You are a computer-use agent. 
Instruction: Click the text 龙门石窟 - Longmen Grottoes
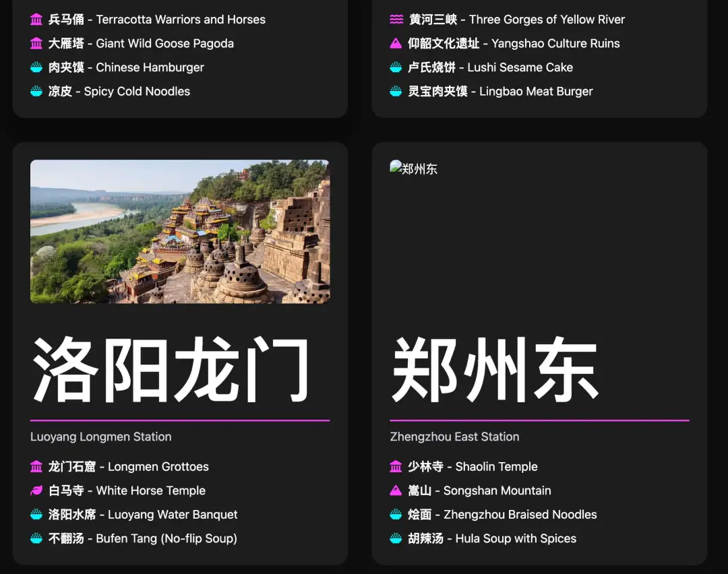(x=129, y=467)
